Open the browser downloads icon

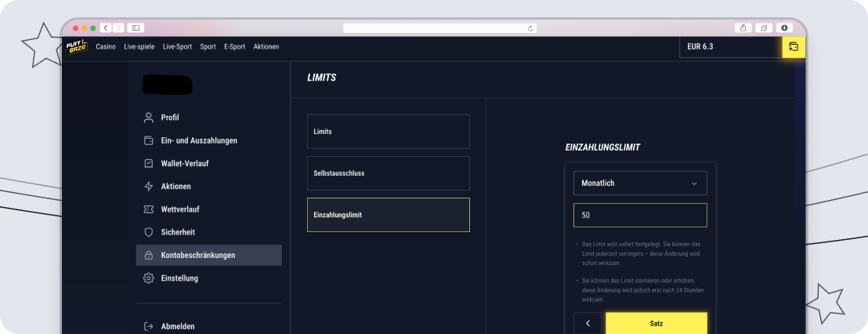click(784, 27)
